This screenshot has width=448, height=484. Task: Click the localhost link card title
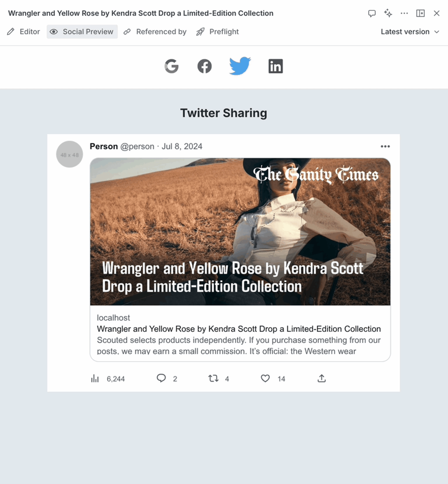coord(239,329)
